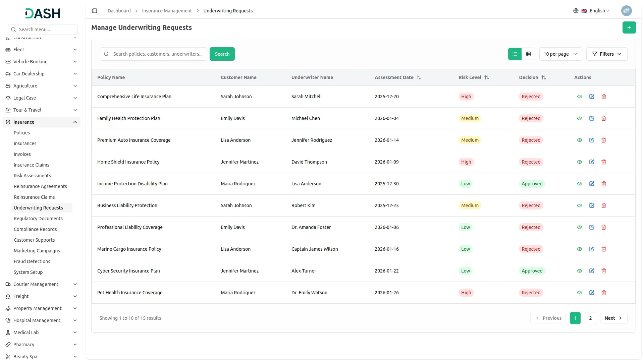This screenshot has width=644, height=362.
Task: Open Risk Assessments from sidebar menu
Action: 32,175
